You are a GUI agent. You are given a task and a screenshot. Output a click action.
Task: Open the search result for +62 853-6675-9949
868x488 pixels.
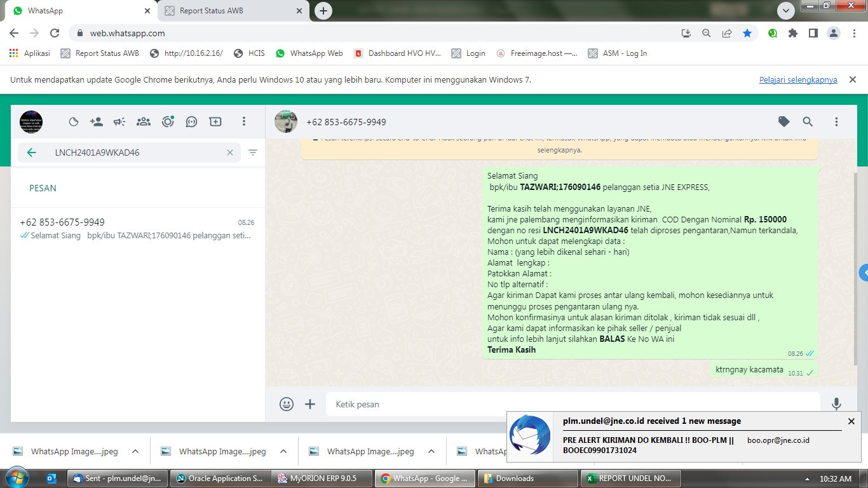pyautogui.click(x=137, y=229)
